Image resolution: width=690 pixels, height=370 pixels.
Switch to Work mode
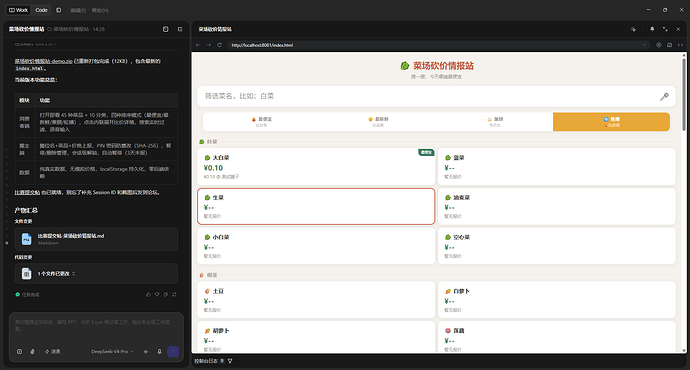click(18, 10)
